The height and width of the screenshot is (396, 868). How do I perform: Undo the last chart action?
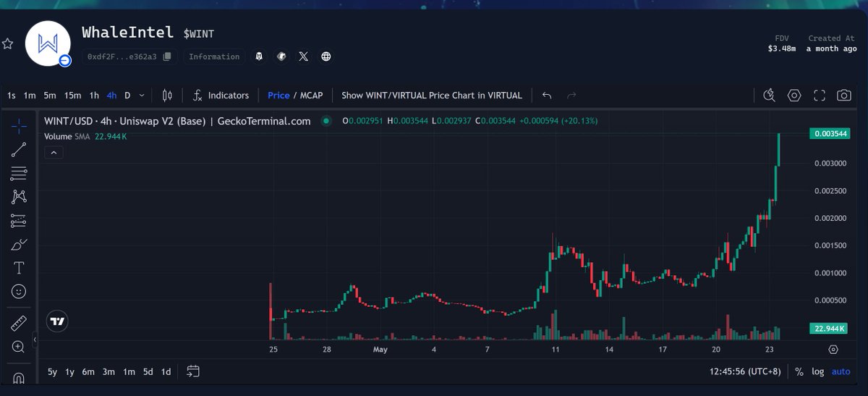point(548,96)
